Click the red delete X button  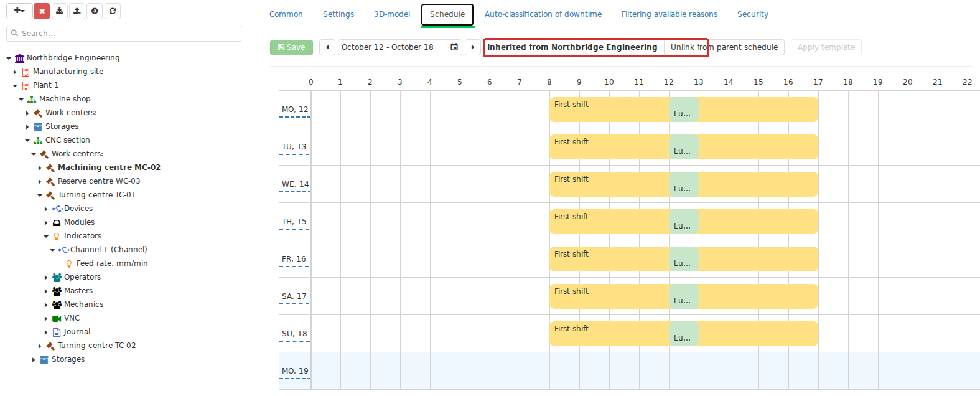(x=42, y=11)
